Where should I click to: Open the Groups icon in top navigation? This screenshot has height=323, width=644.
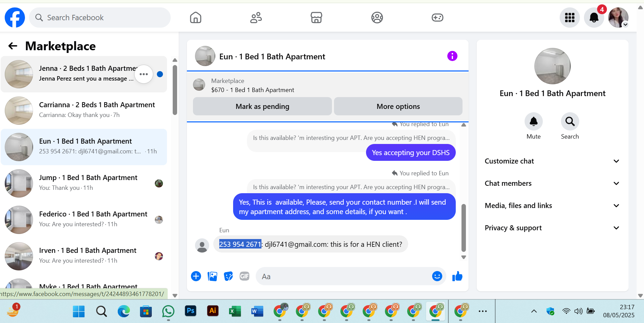coord(377,18)
